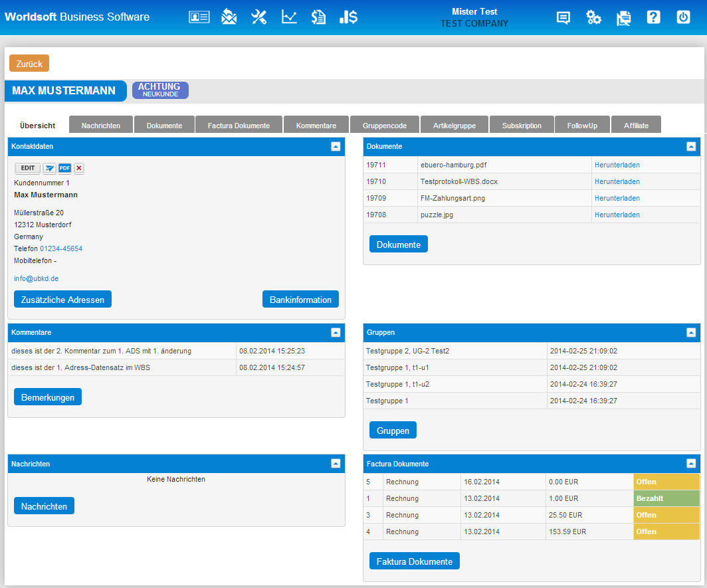Click Offen status of the 153.59 EUR invoice
Image resolution: width=707 pixels, height=588 pixels.
pyautogui.click(x=666, y=532)
